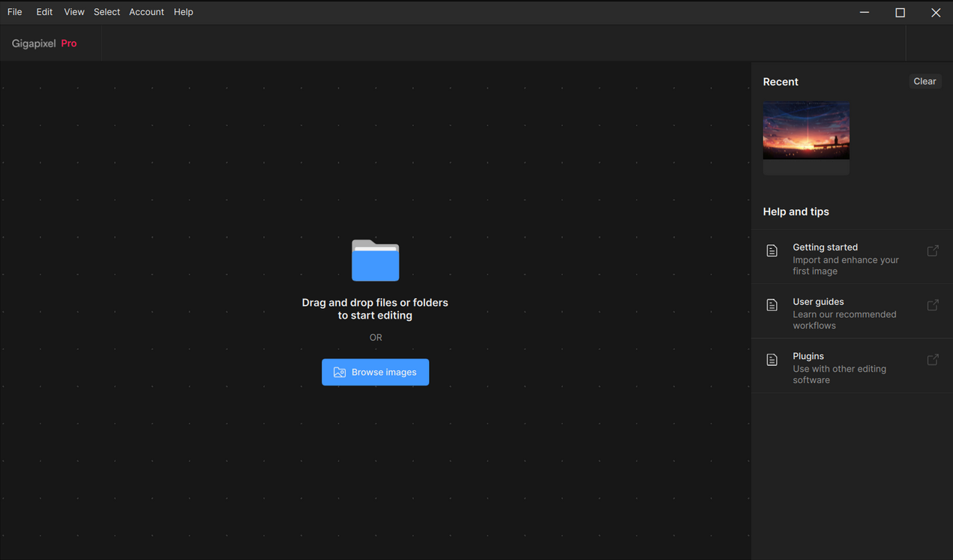This screenshot has height=560, width=953.
Task: Click the User guides document icon
Action: tap(772, 305)
